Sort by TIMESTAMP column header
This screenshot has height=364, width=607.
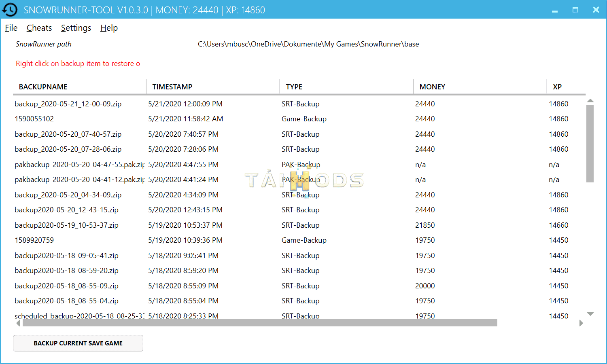[x=213, y=87]
